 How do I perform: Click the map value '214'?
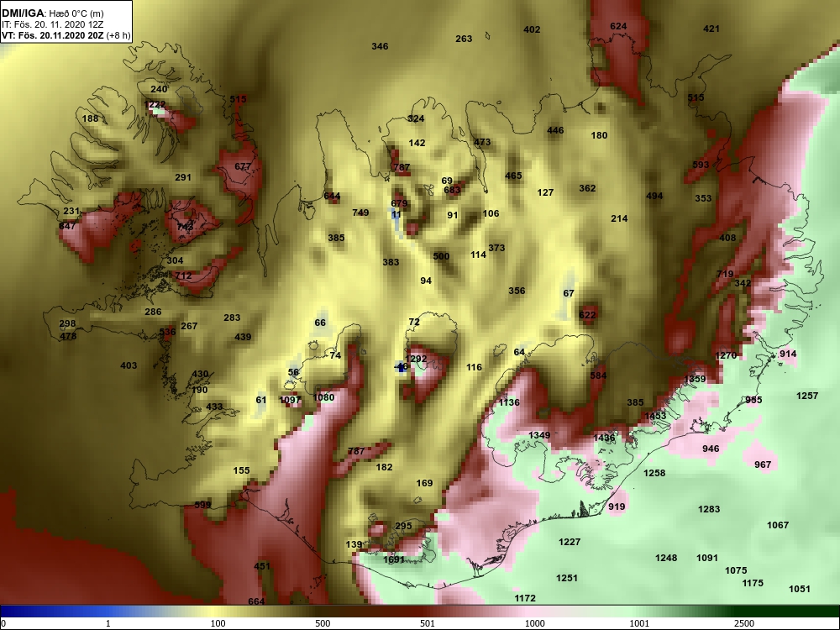(x=619, y=218)
